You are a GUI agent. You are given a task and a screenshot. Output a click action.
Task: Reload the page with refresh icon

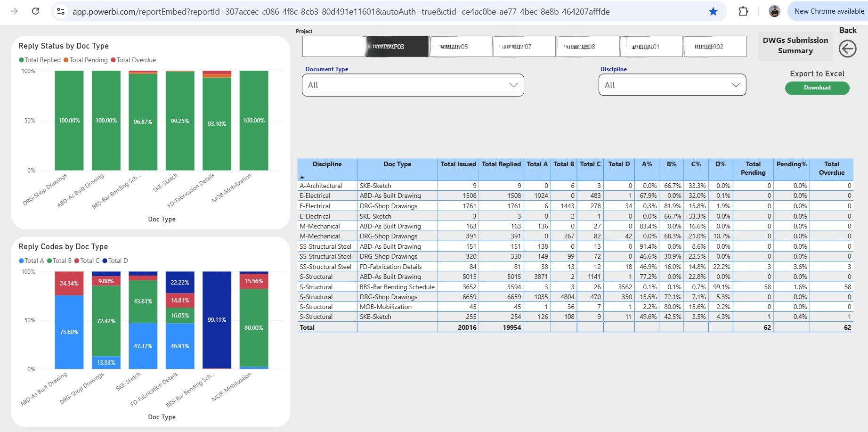[x=35, y=11]
